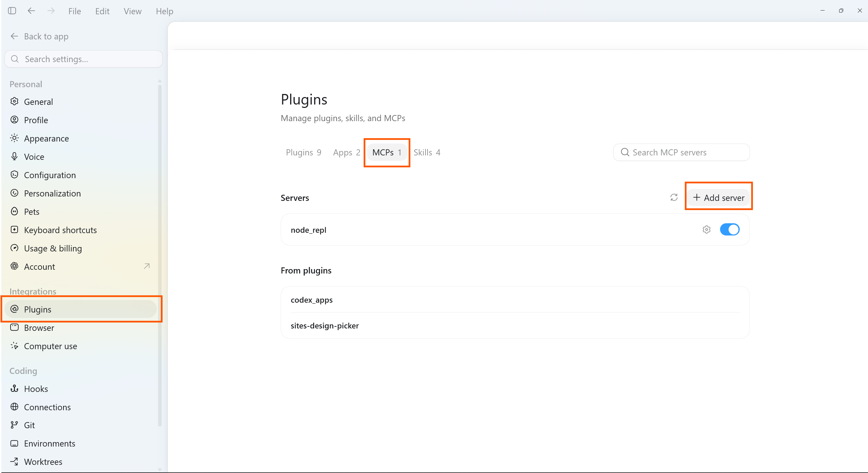This screenshot has height=473, width=868.
Task: Open Appearance settings
Action: point(81,138)
